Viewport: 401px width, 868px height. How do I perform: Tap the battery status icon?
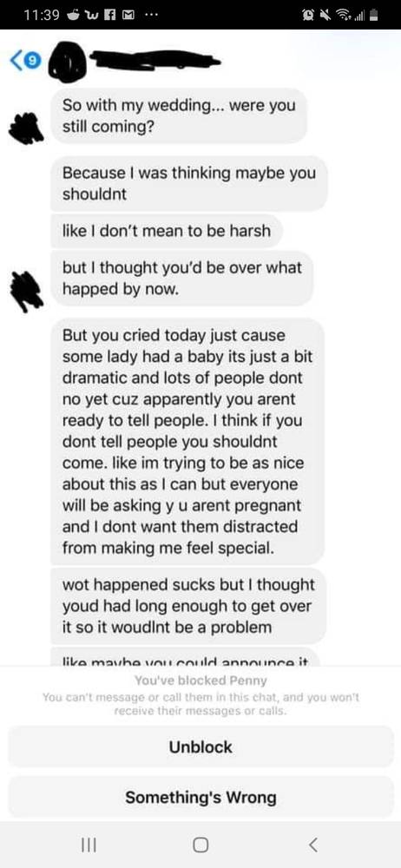point(374,16)
